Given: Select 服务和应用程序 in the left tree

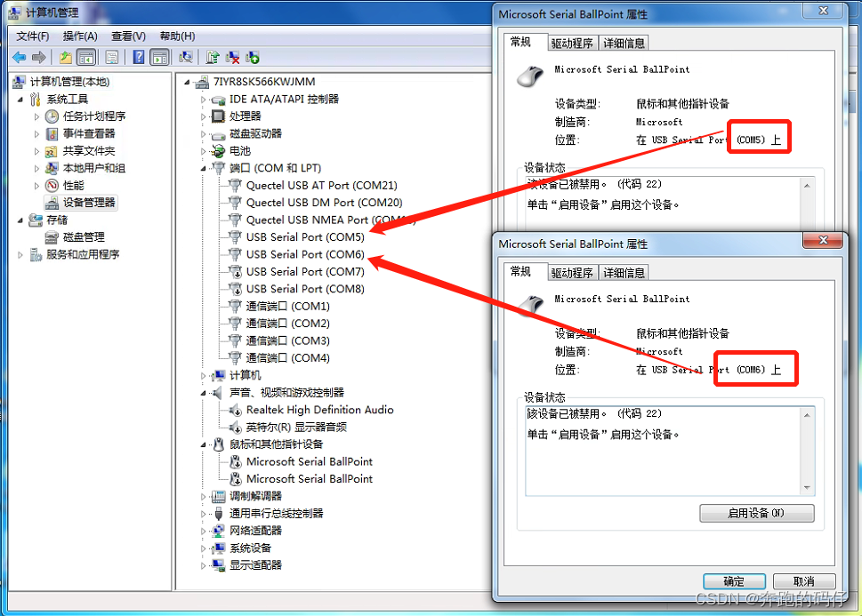Looking at the screenshot, I should (x=83, y=254).
